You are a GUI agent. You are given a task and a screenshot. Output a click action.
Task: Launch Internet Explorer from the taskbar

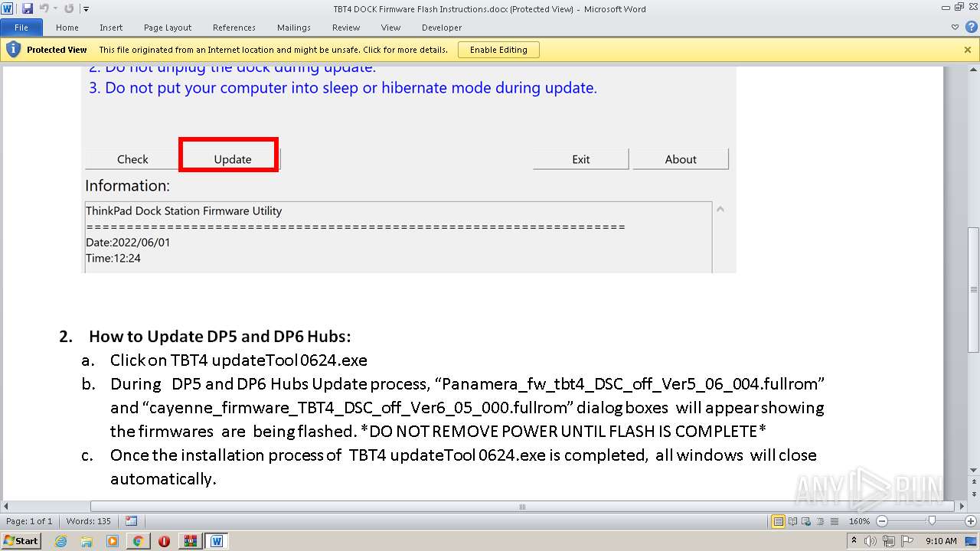tap(60, 541)
